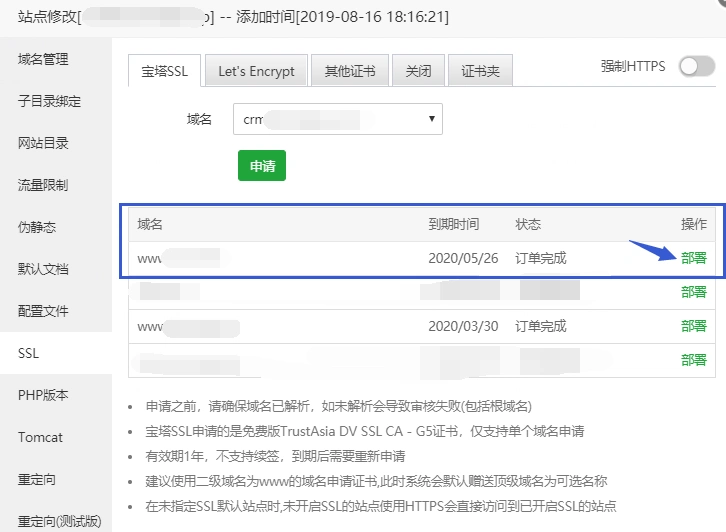Open 网站目录 in the sidebar
Screen dimensions: 726x532
pos(43,143)
